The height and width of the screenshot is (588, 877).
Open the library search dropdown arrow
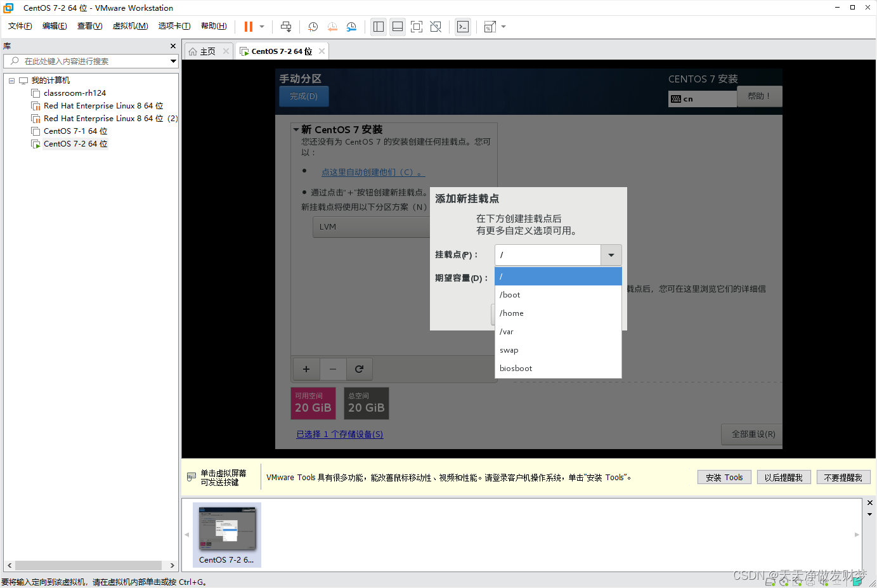173,61
